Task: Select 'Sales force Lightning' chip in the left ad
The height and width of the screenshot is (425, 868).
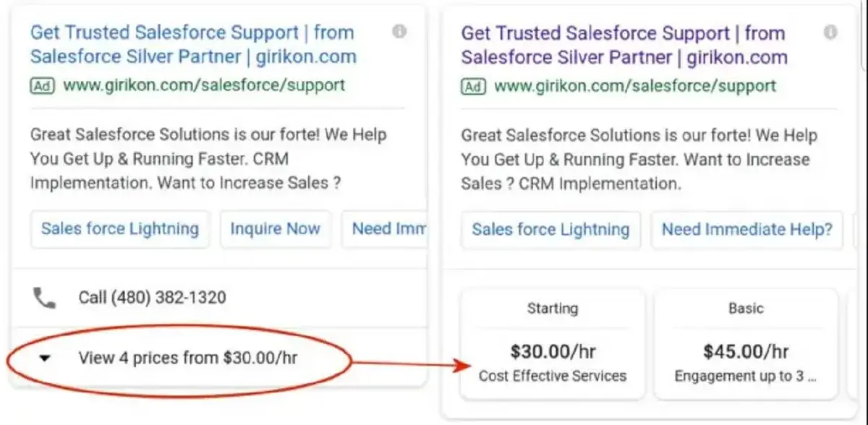Action: click(119, 229)
